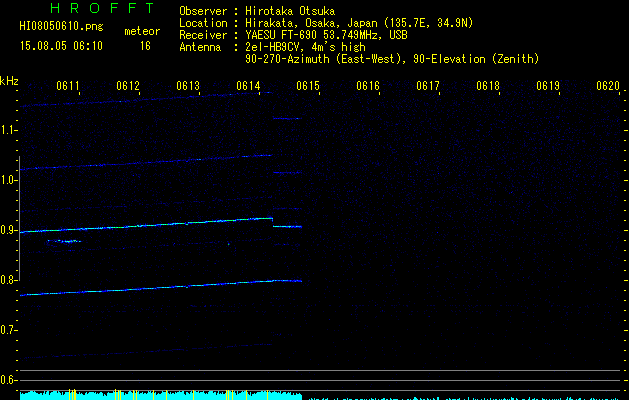Click the 0613 time axis label
Screen dimensions: 629x400
[188, 86]
